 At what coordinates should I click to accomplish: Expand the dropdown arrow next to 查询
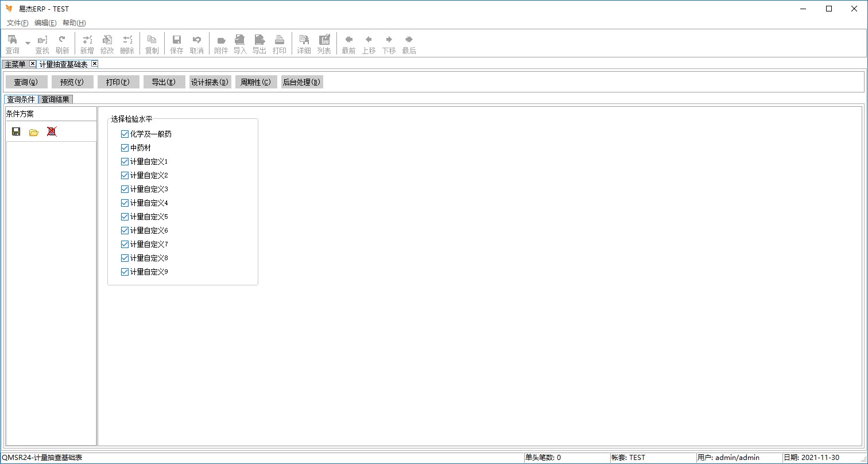coord(28,43)
